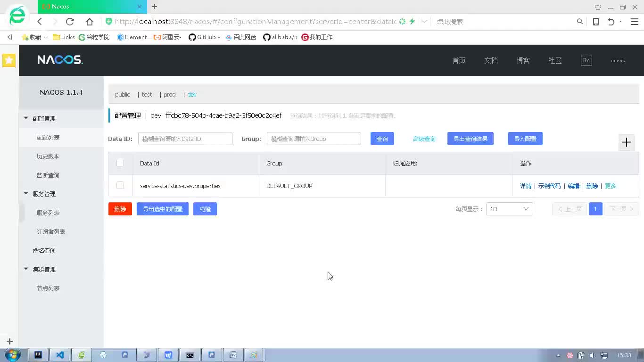Open the alibaba/n bookmark
Screen dimensions: 644x362
280,37
